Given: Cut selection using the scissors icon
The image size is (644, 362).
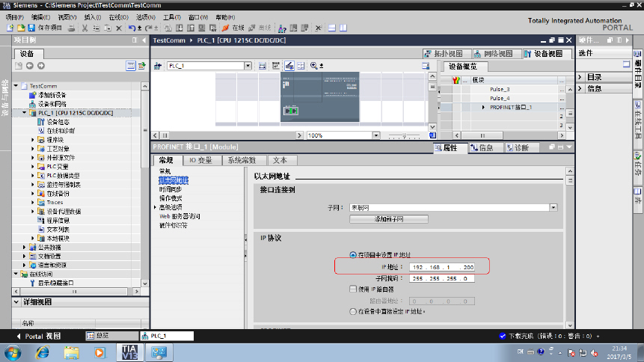Looking at the screenshot, I should 85,28.
